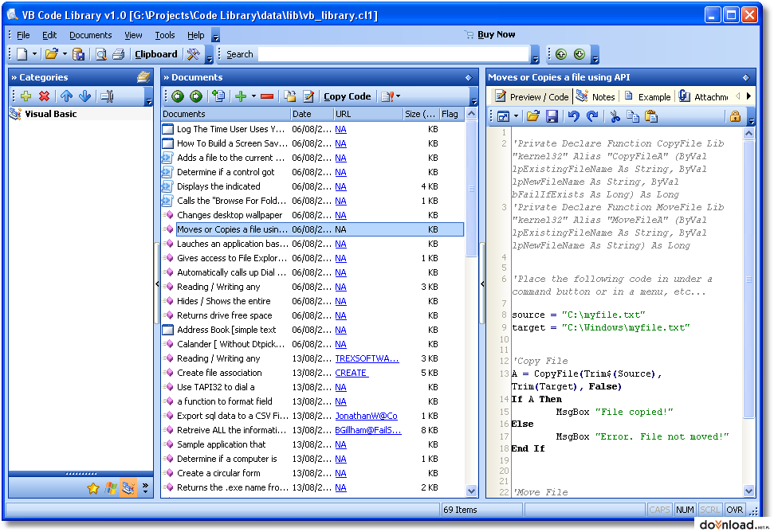This screenshot has height=532, width=774.
Task: Click the Clipboard button
Action: pyautogui.click(x=156, y=54)
